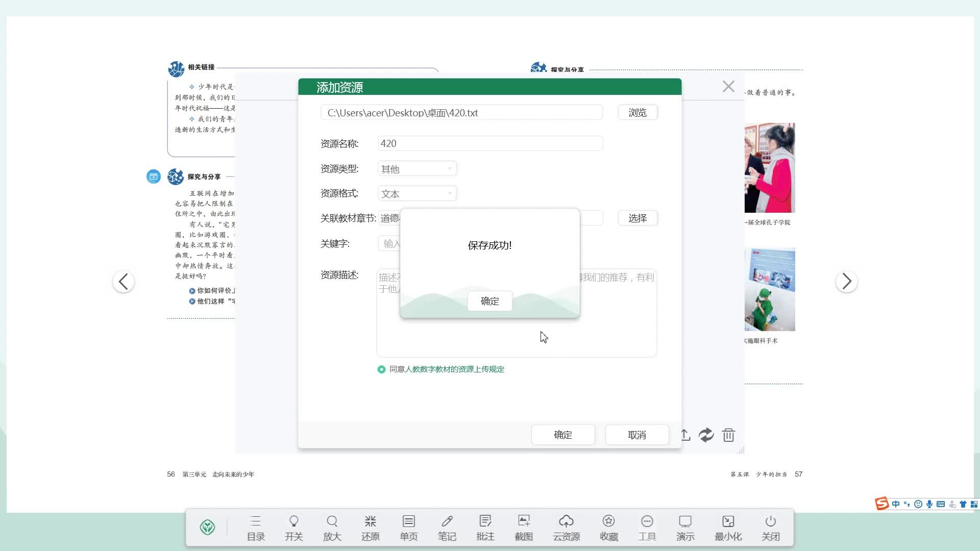Open the 工具 tools menu
Screen dimensions: 980x551
647,528
